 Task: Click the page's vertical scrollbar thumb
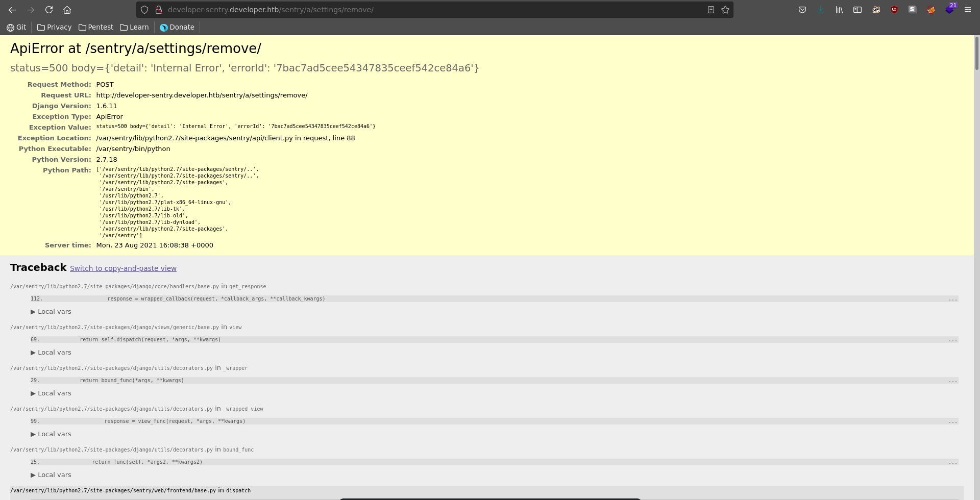[x=976, y=54]
